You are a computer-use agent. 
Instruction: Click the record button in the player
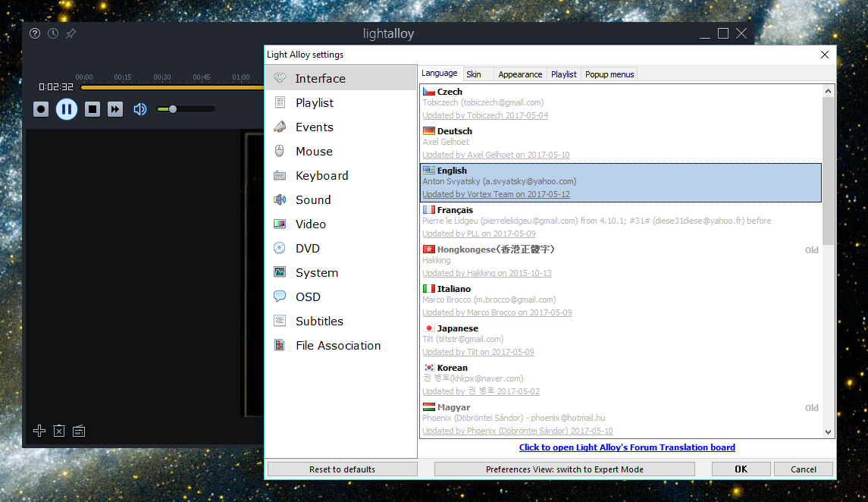(x=41, y=109)
